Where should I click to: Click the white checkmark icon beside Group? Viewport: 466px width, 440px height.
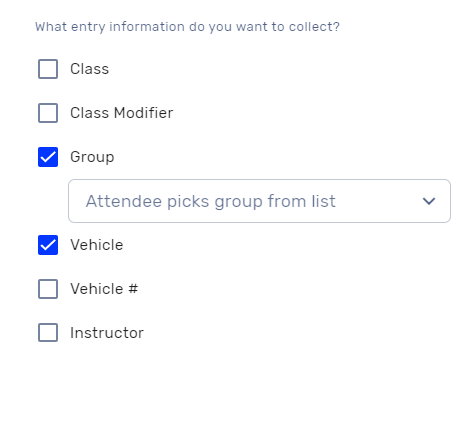point(48,157)
